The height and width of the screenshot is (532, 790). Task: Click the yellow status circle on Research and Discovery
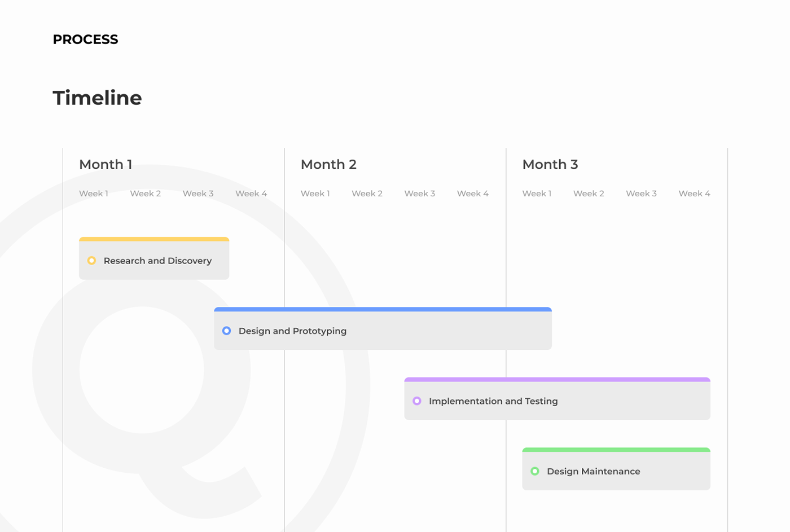click(x=91, y=260)
